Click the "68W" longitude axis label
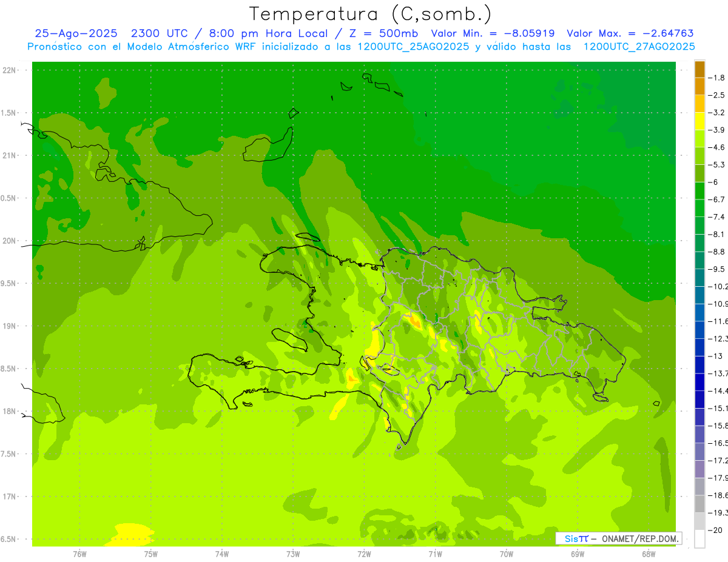The image size is (728, 562). [649, 554]
